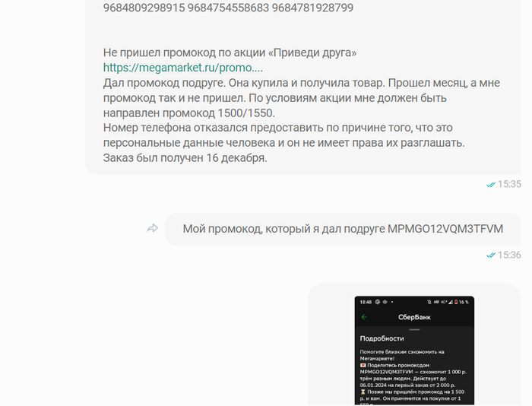
Task: Click the 15:35 message timestamp
Action: click(x=509, y=184)
